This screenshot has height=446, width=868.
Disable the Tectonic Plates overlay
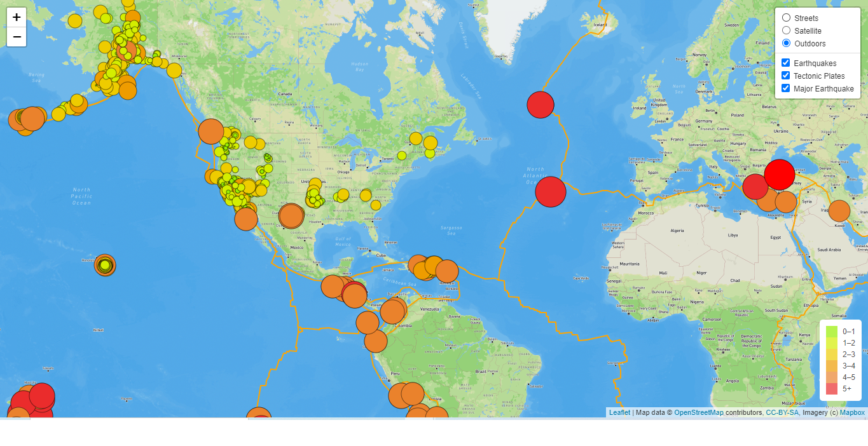click(x=785, y=75)
